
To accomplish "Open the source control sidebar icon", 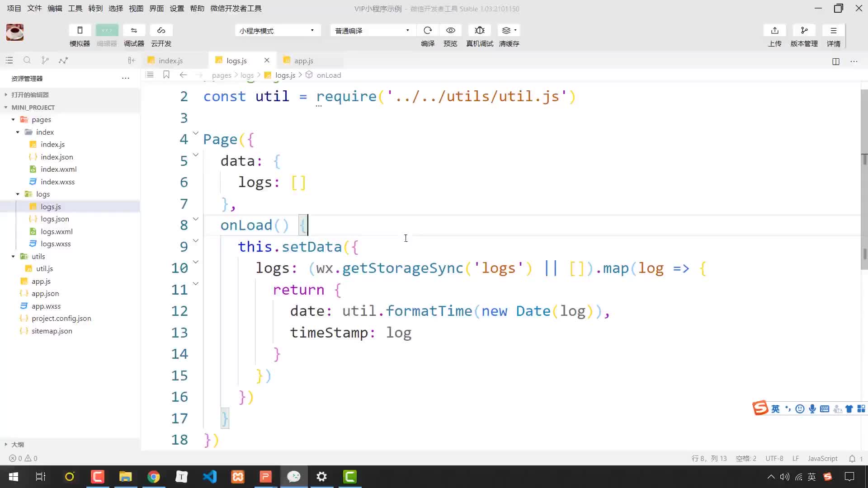I will point(45,60).
